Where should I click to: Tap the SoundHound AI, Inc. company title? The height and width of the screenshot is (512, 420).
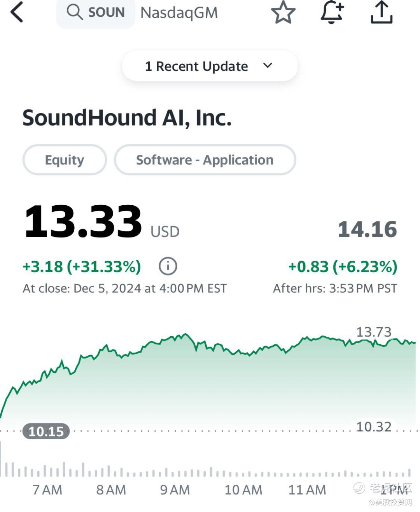[127, 118]
